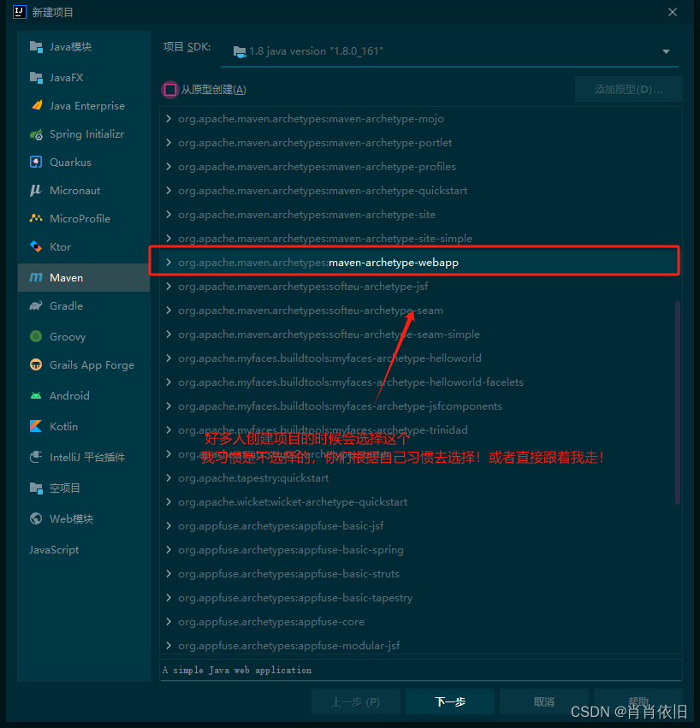Expand softeu-archetype-jsf row chevron
The height and width of the screenshot is (728, 700).
(169, 287)
